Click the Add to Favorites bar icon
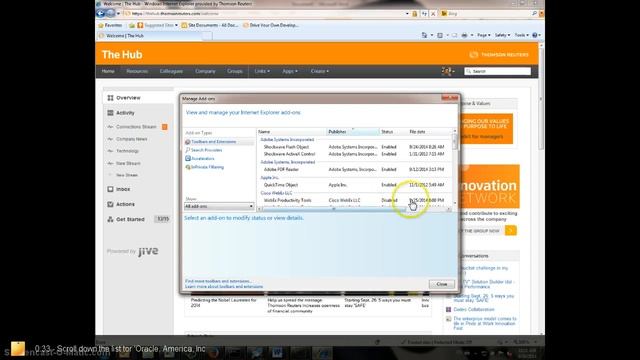Screen dimensions: 640x360 pos(132,25)
